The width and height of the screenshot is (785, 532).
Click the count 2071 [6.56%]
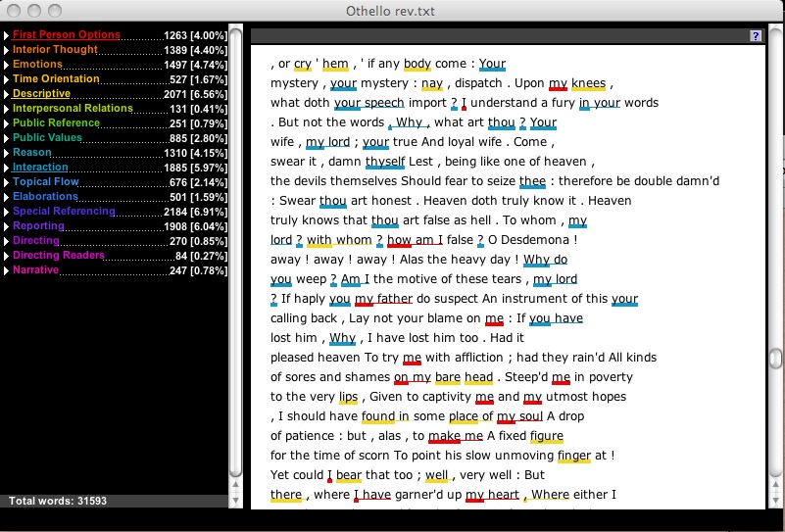pos(195,94)
